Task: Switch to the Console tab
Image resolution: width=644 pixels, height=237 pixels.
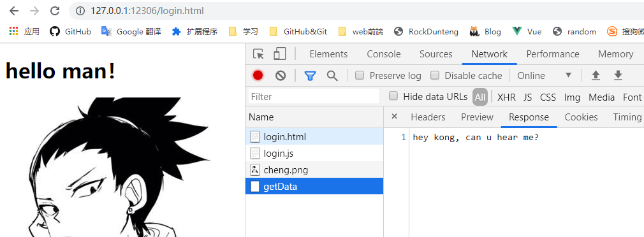Action: tap(384, 54)
